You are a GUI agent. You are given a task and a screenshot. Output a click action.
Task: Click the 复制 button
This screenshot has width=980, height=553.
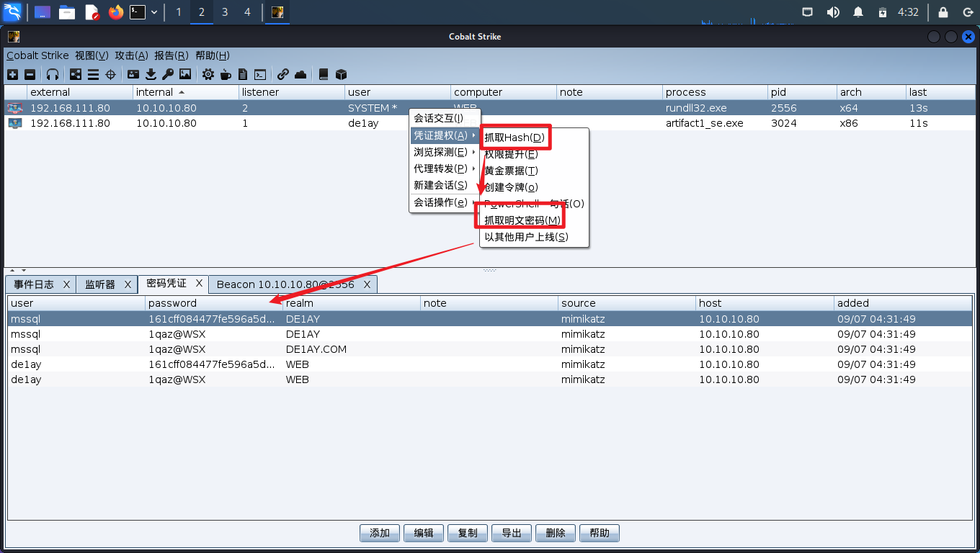[468, 533]
